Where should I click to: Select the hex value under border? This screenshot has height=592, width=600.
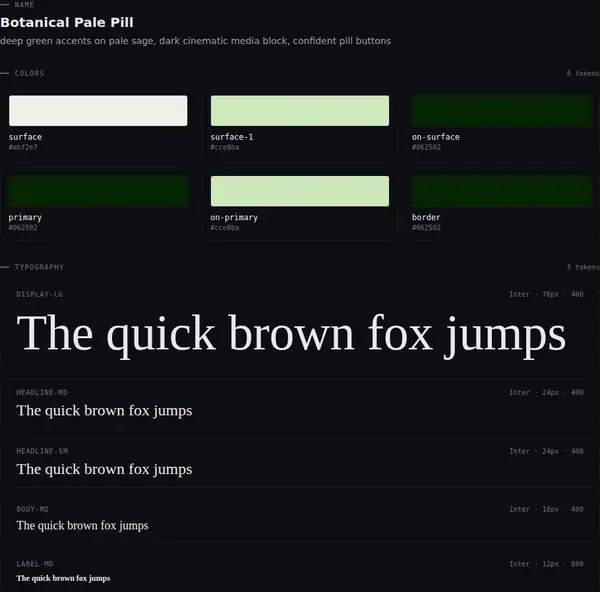click(x=426, y=228)
